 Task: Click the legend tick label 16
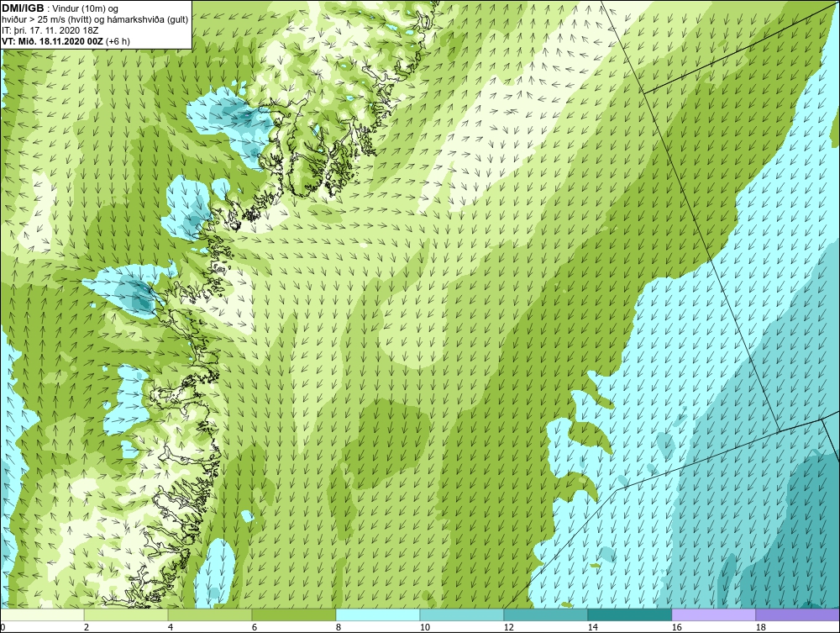676,628
